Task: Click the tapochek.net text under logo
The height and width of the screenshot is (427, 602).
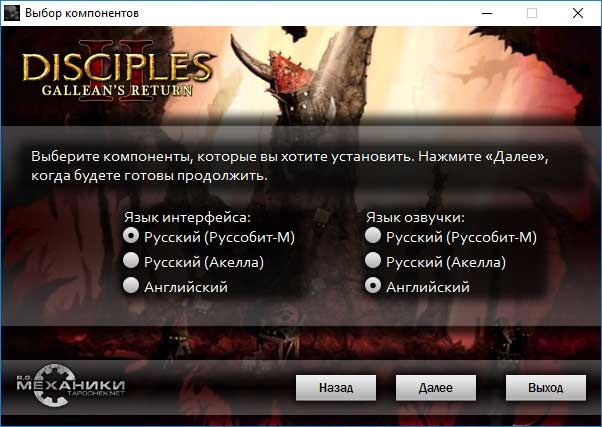Action: coord(96,394)
